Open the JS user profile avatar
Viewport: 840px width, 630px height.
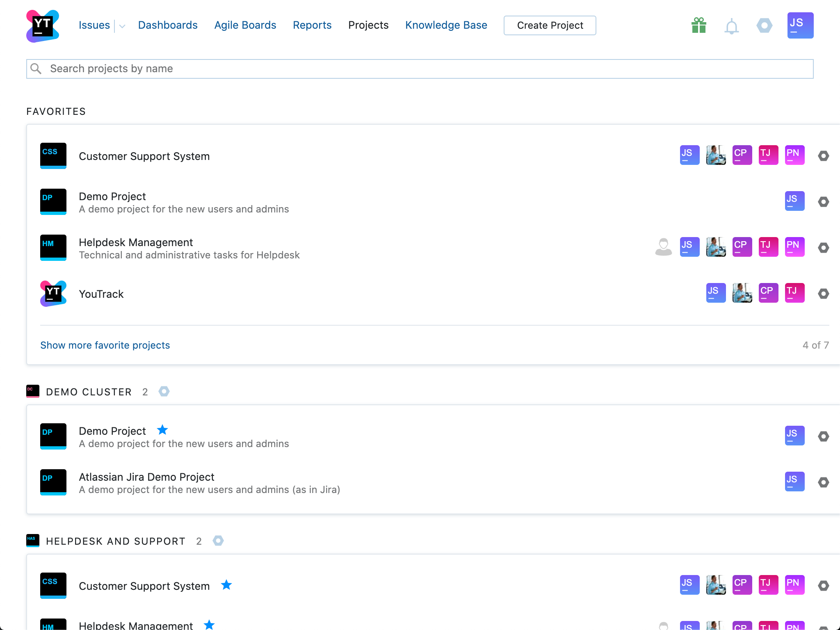coord(800,25)
